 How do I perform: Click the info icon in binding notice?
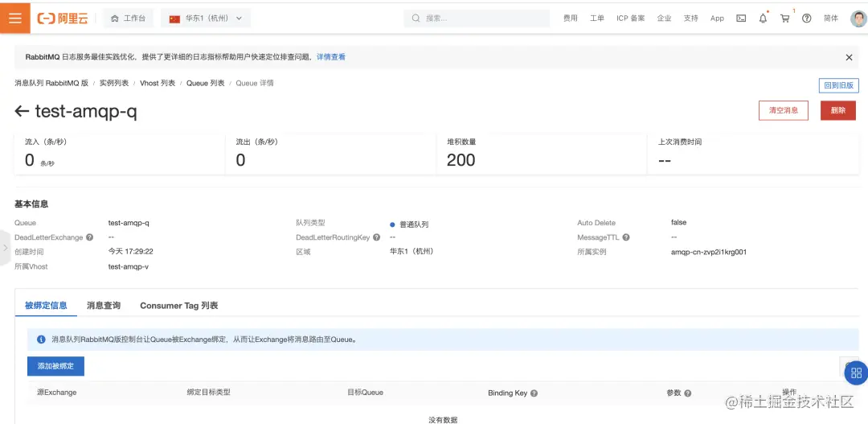(41, 340)
